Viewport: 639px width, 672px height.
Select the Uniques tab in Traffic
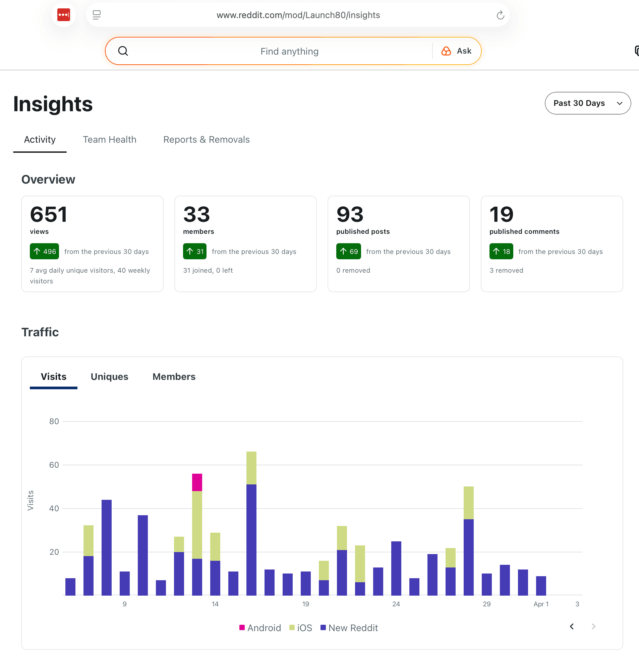(x=109, y=377)
